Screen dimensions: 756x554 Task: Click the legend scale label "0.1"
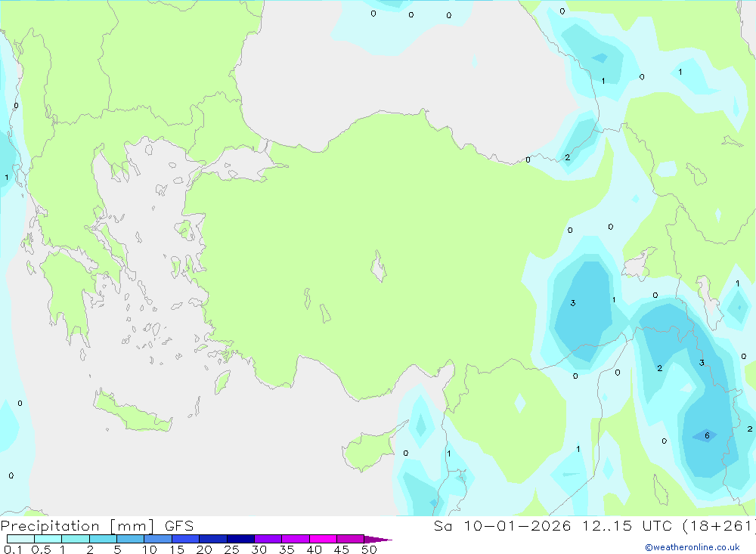(x=13, y=549)
